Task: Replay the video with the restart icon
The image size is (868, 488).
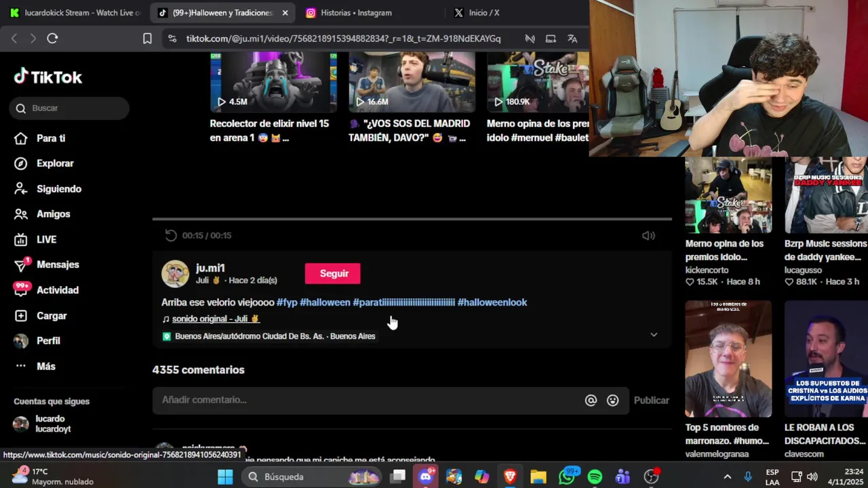Action: (171, 235)
